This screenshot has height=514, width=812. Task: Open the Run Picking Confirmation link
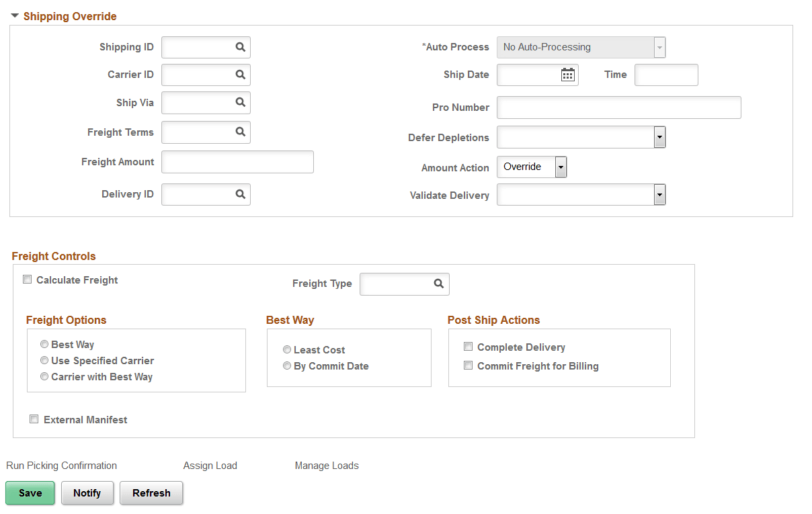61,465
